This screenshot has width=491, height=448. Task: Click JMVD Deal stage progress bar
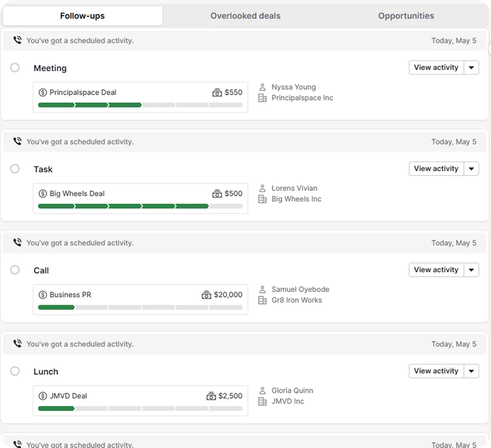pyautogui.click(x=140, y=409)
